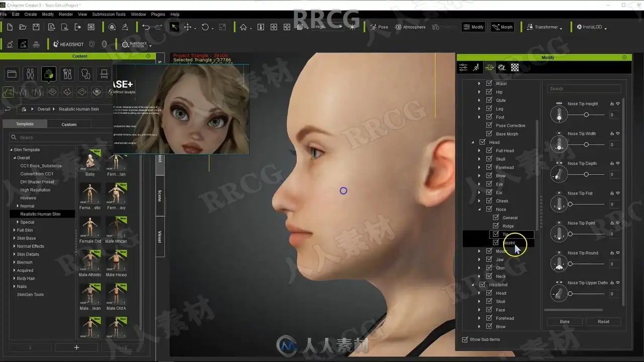Save the project with the floppy disk icon
644x362 pixels.
(x=36, y=27)
